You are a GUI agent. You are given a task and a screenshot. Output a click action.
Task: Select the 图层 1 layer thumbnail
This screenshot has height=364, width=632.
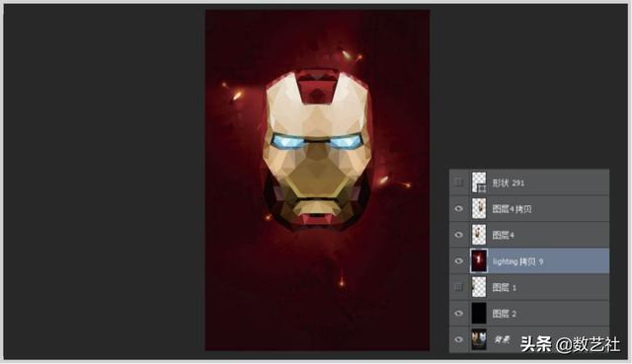tap(479, 287)
